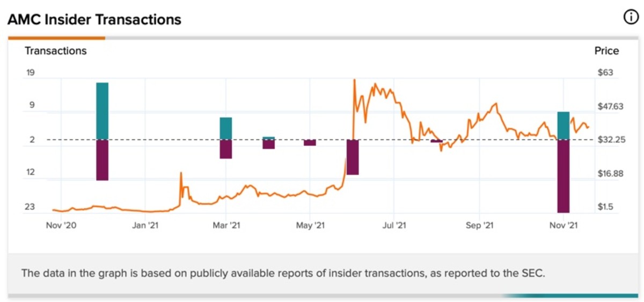Click the 'Price' axis label
This screenshot has height=302, width=644.
(x=606, y=51)
